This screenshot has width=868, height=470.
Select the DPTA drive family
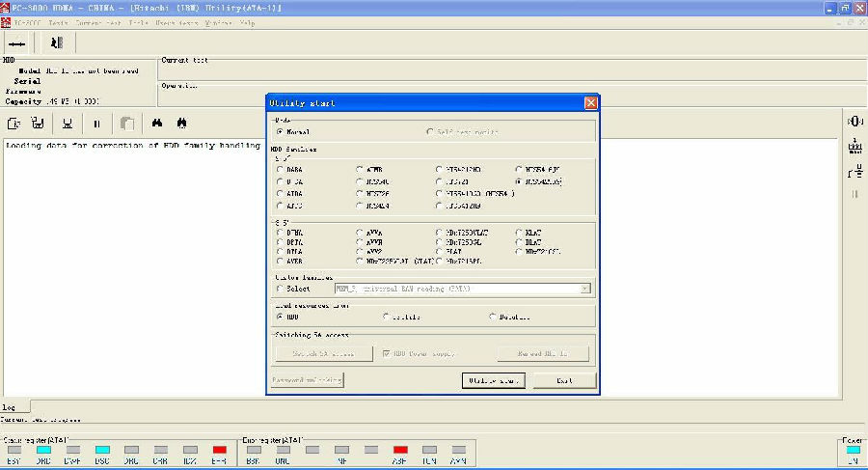[280, 242]
